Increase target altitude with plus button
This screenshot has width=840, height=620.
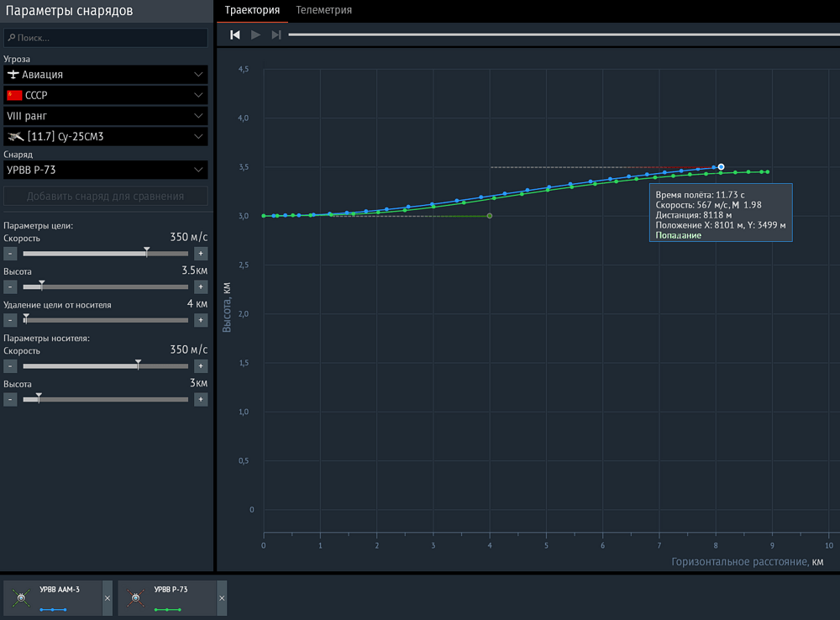[201, 286]
